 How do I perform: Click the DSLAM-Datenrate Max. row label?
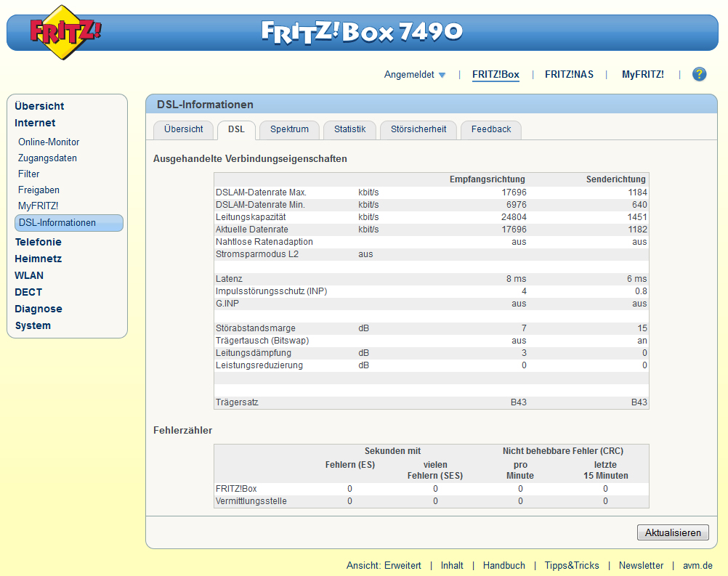coord(261,192)
